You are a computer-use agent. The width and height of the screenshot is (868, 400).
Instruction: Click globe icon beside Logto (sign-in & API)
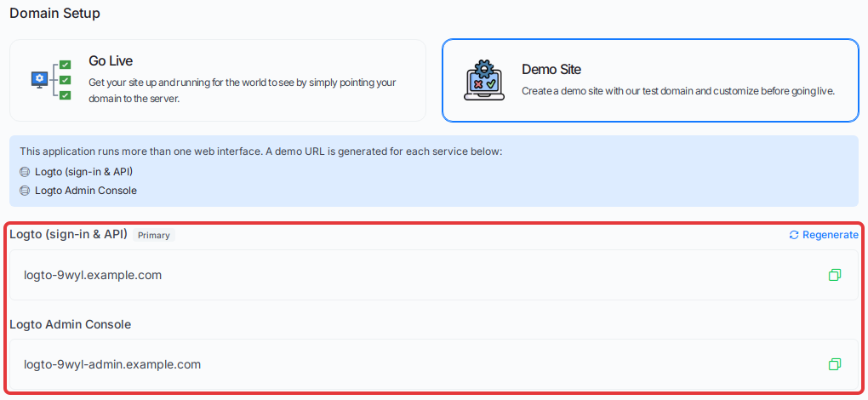point(25,172)
